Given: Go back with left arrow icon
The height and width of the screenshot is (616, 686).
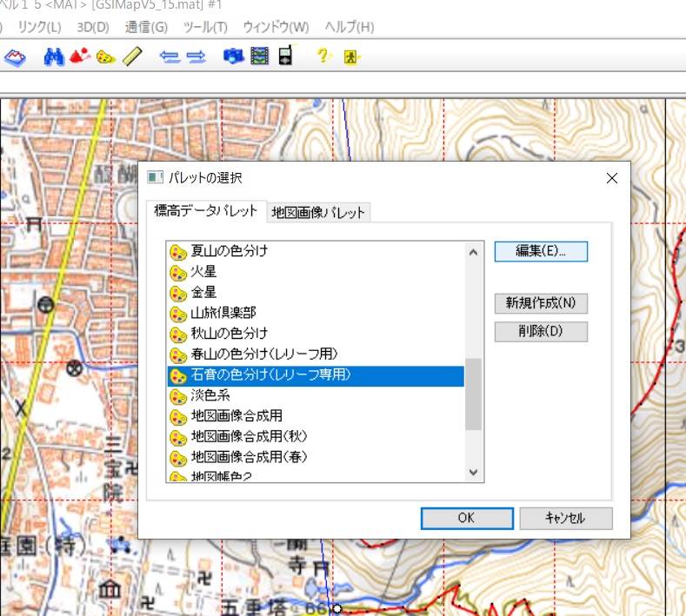Looking at the screenshot, I should (170, 56).
